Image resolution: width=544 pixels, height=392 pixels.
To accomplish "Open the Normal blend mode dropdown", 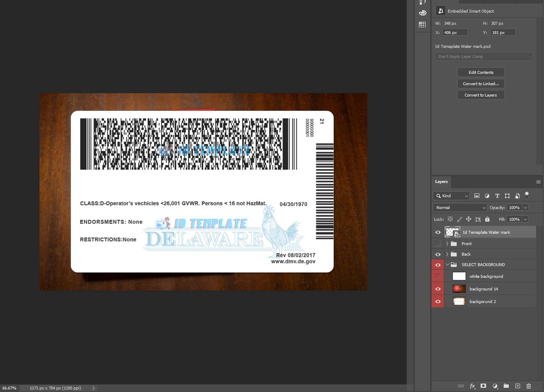I will [x=460, y=207].
